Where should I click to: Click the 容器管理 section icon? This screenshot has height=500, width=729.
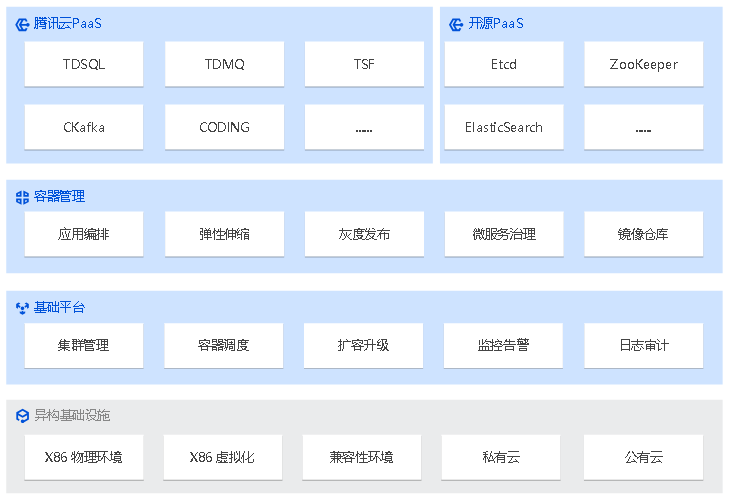click(x=22, y=197)
